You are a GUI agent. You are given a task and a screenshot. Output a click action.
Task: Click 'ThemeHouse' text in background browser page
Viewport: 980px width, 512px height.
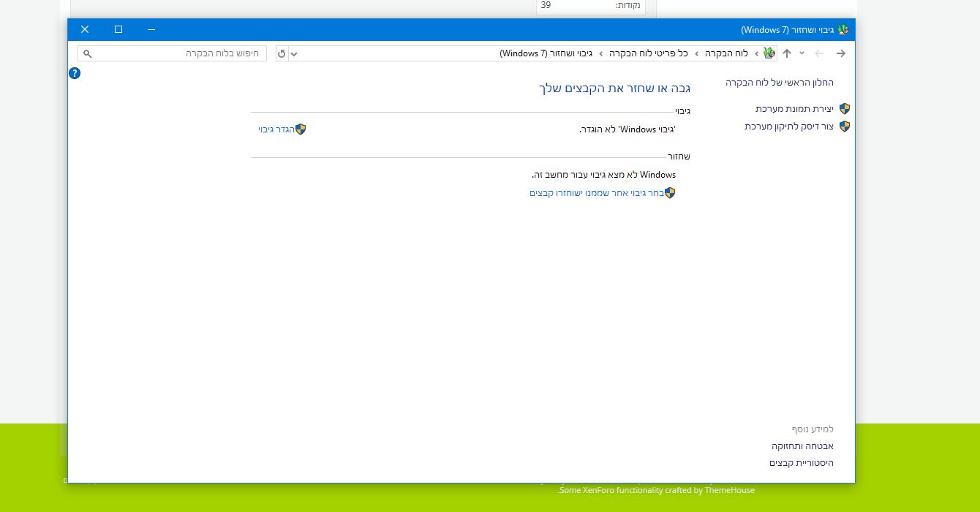729,490
